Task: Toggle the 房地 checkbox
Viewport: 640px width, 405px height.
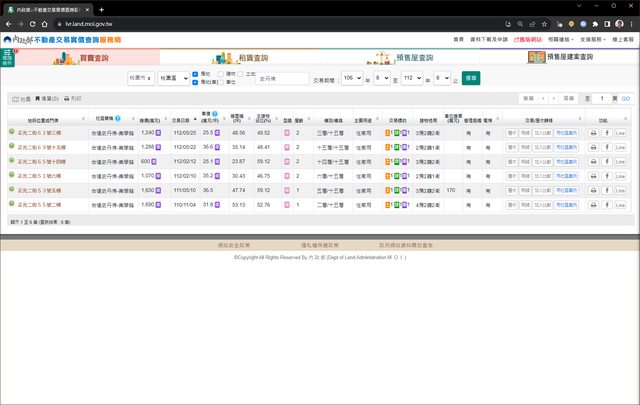Action: pos(195,73)
